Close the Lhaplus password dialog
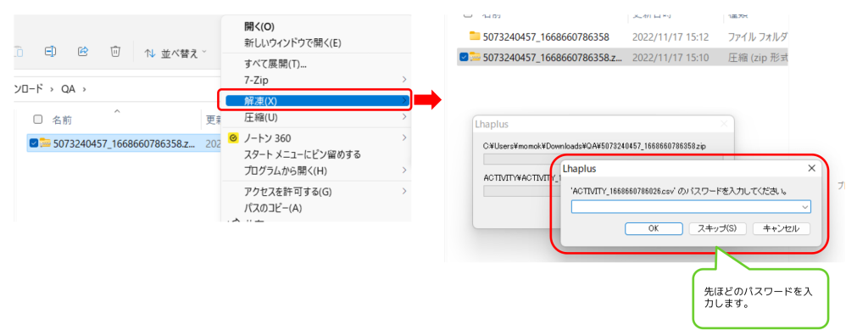 pyautogui.click(x=811, y=167)
